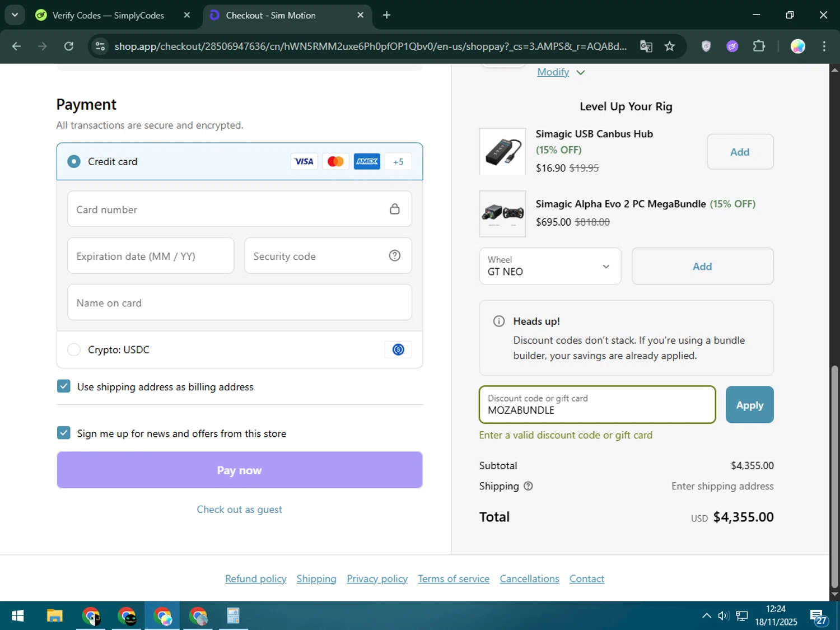Open the Windows Start menu
The image size is (840, 630).
[x=17, y=616]
